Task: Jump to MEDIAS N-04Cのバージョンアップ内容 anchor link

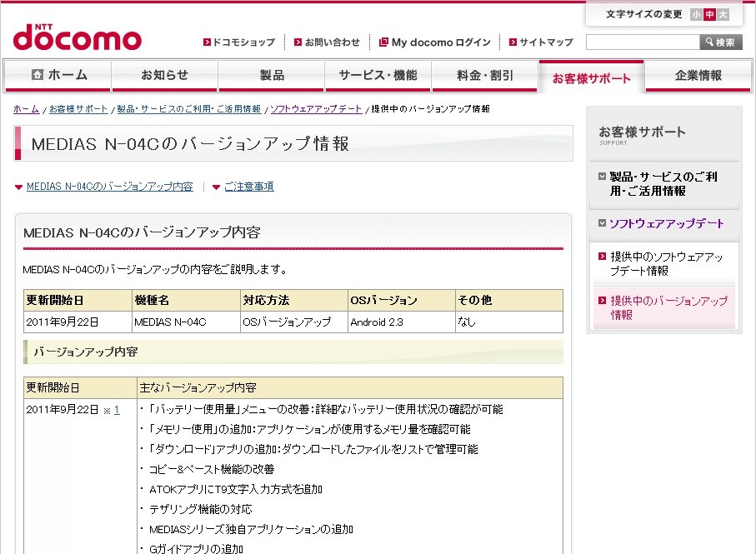Action: pyautogui.click(x=109, y=187)
